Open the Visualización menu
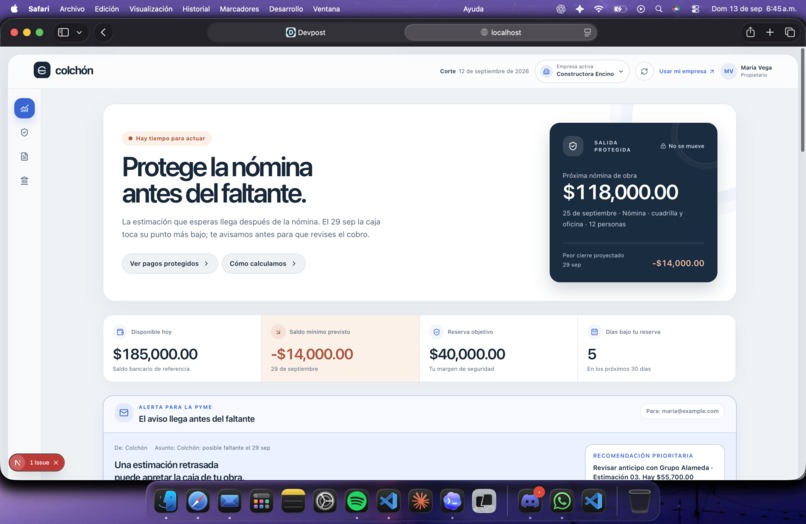The height and width of the screenshot is (524, 806). (x=151, y=9)
